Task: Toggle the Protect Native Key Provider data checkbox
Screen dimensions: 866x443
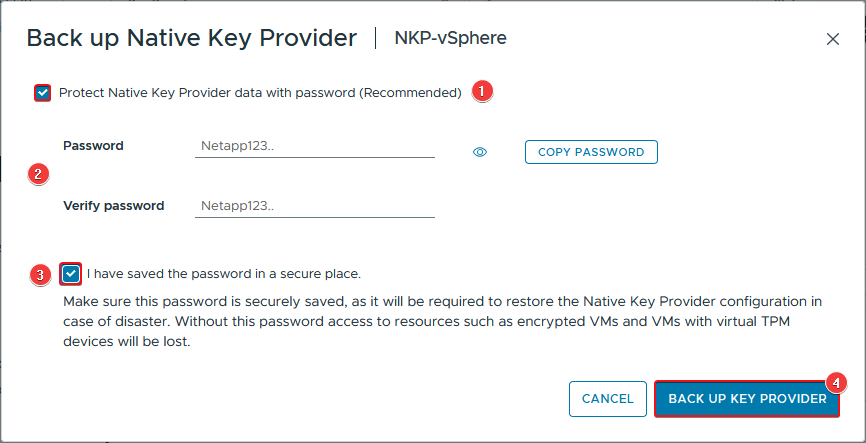Action: tap(43, 93)
